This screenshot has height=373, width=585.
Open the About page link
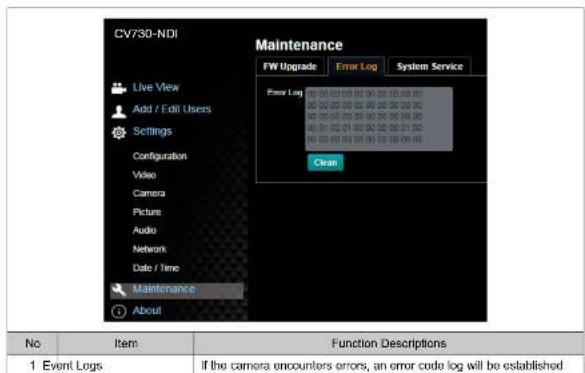click(x=147, y=310)
